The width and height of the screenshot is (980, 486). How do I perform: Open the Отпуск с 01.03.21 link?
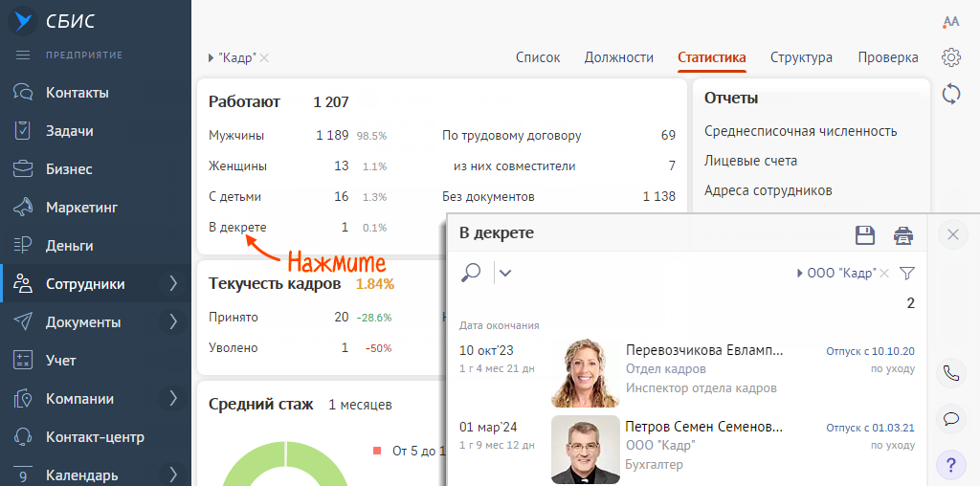(870, 428)
